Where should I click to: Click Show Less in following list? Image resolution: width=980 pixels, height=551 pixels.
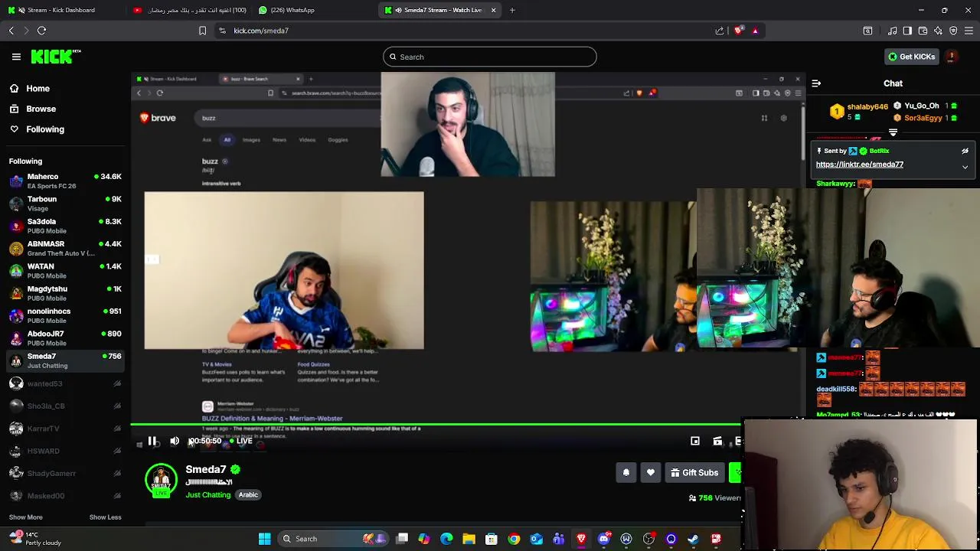pos(105,517)
